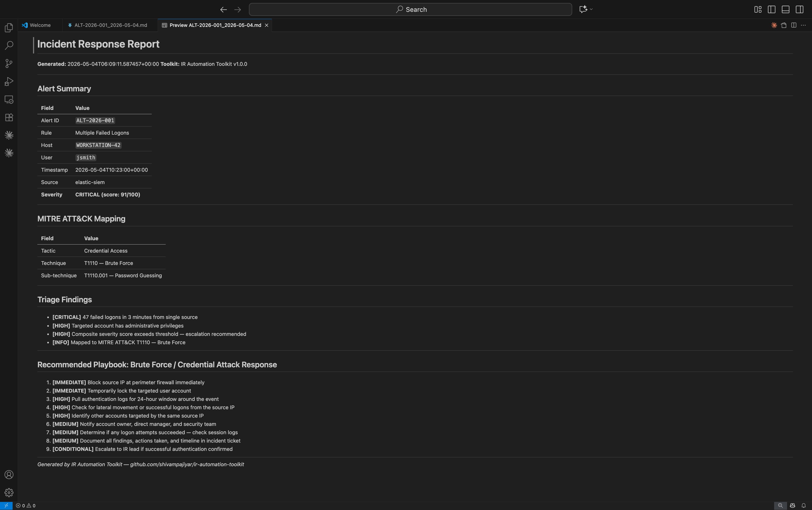Open the Accounts menu icon
The width and height of the screenshot is (812, 510).
point(9,475)
